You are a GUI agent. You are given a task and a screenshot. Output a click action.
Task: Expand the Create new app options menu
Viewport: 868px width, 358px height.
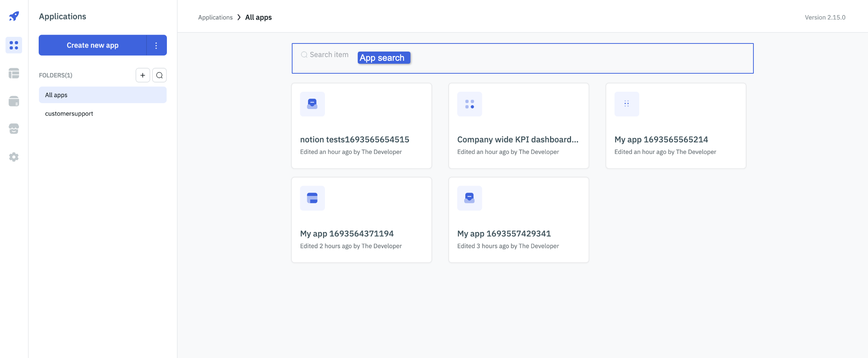point(156,45)
